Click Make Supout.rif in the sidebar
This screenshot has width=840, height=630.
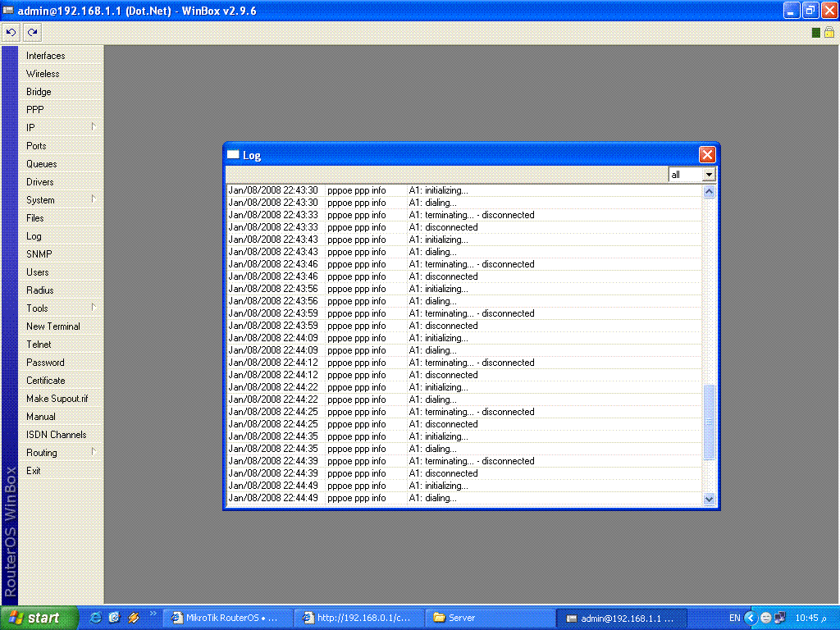click(61, 399)
